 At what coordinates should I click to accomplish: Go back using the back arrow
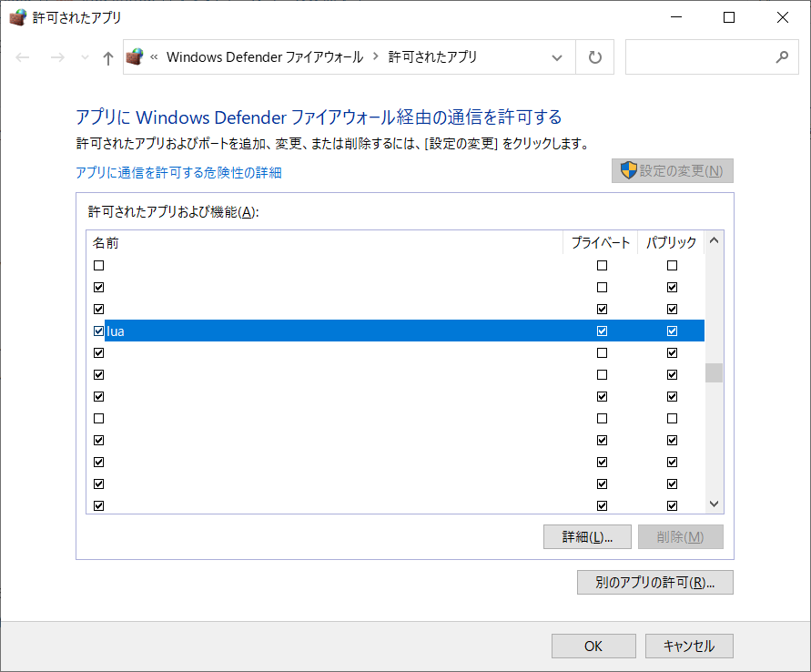click(x=22, y=57)
